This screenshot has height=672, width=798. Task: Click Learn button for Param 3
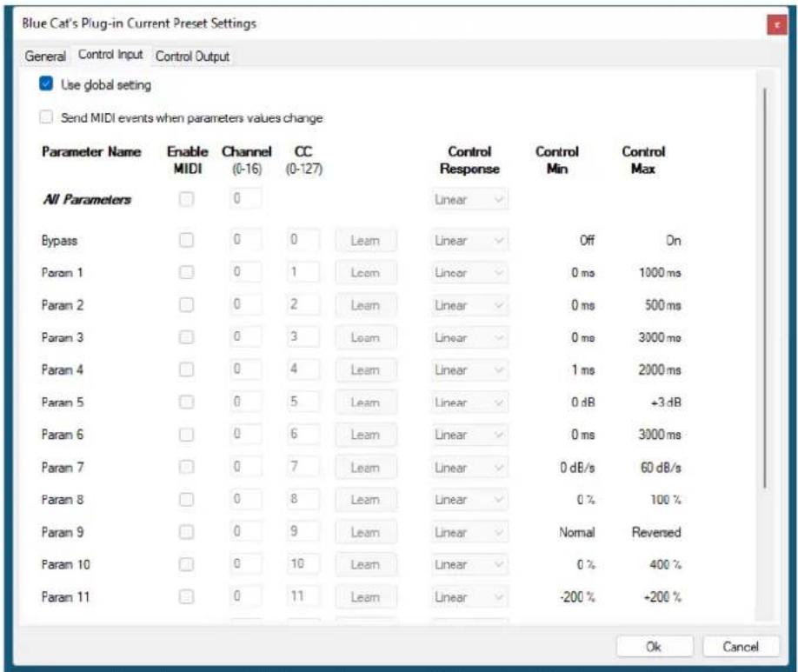(x=366, y=337)
